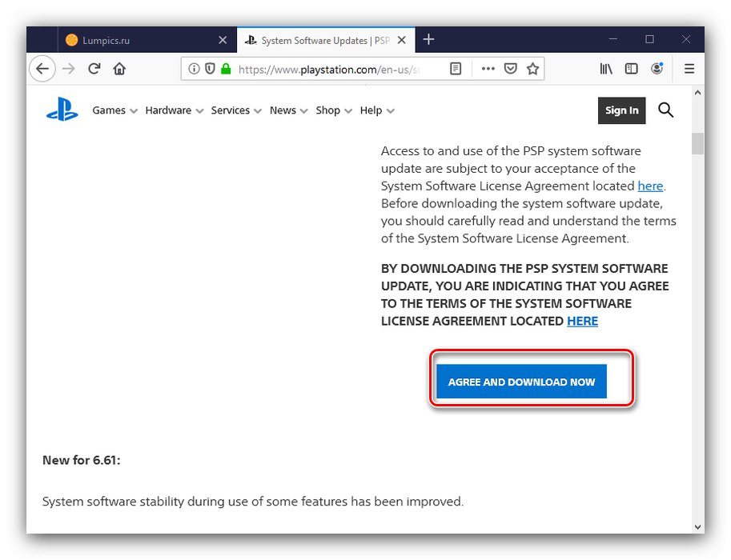Open the lowercase 'here' license link
Screen dimensions: 731x560
(650, 186)
